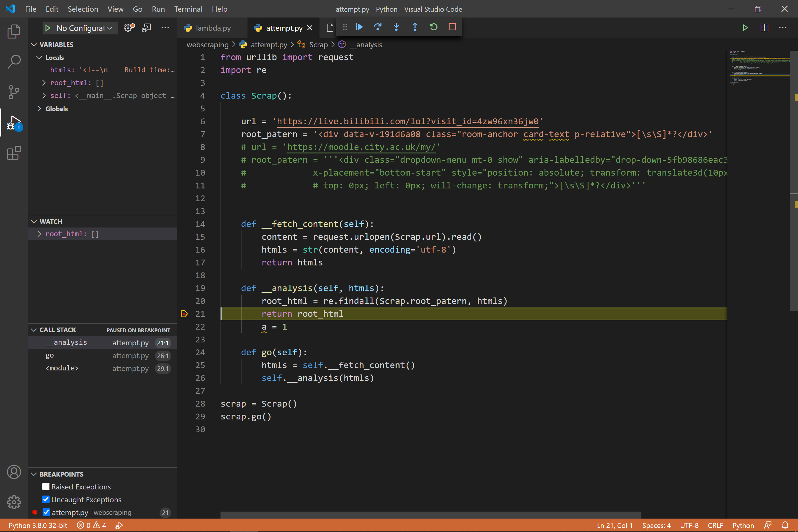
Task: Switch to the lambda.py tab
Action: click(212, 28)
